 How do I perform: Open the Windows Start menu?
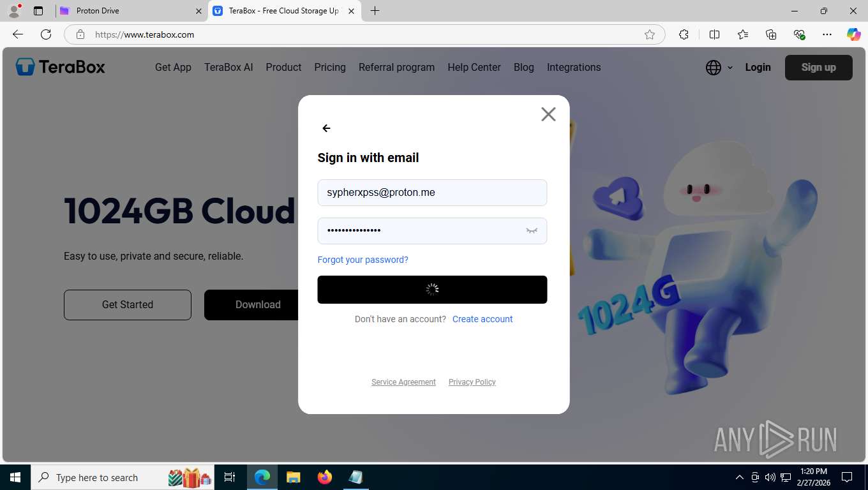click(x=15, y=477)
